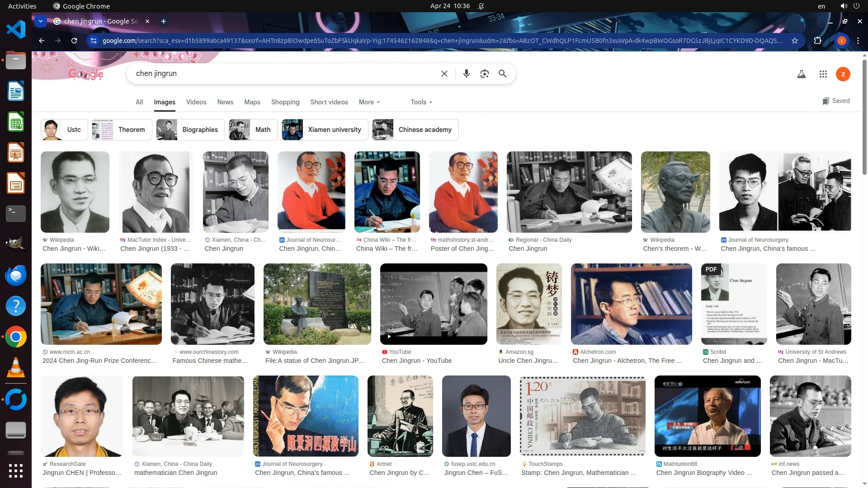Open the Google apps grid
The height and width of the screenshot is (488, 868).
(x=823, y=74)
